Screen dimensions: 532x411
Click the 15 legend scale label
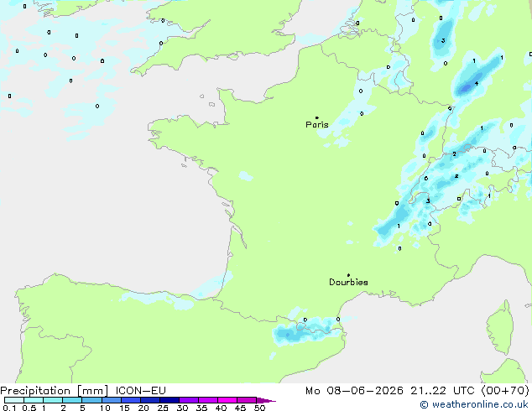click(124, 408)
